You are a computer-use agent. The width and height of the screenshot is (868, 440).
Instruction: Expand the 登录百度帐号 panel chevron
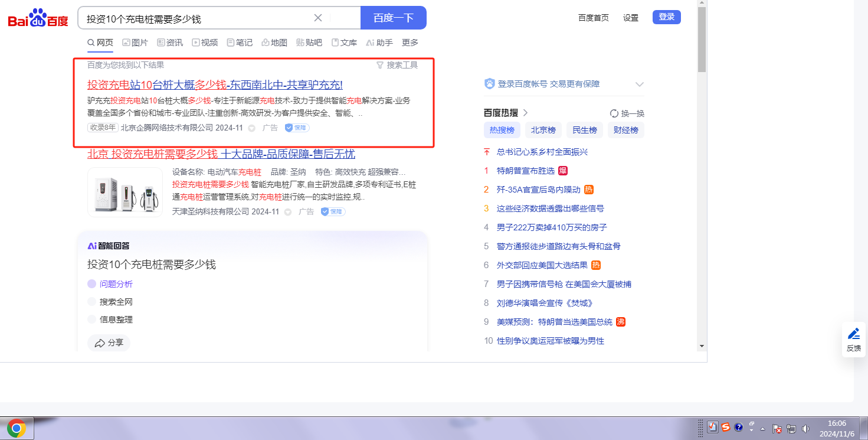coord(639,84)
